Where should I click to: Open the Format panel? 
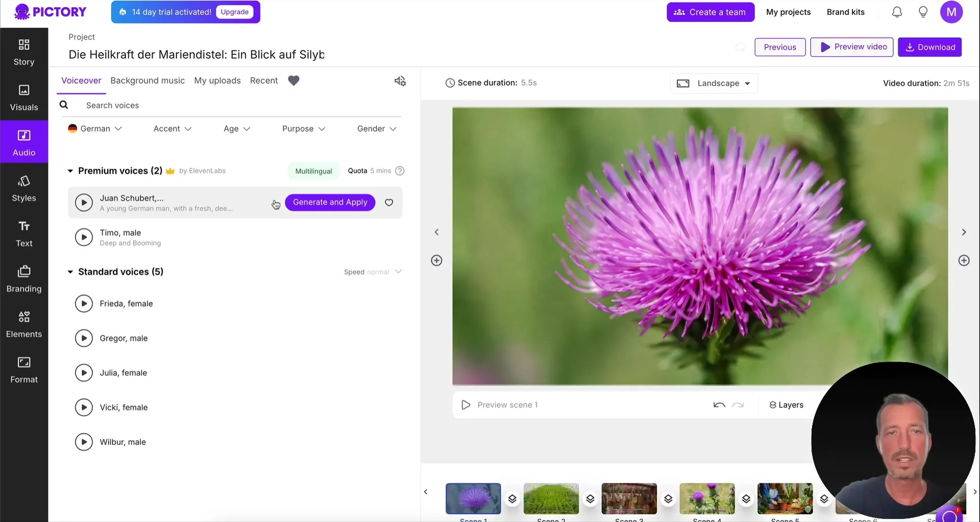click(x=23, y=368)
